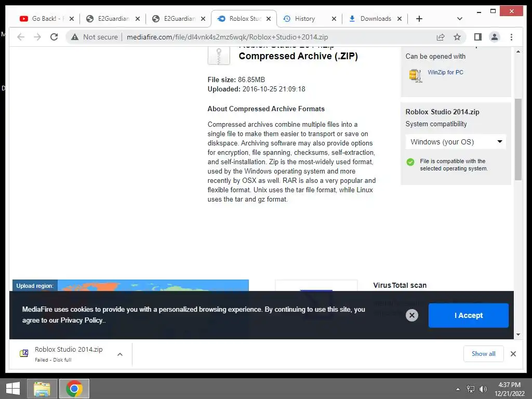532x399 pixels.
Task: Click the page vertical scrollbar thumb
Action: pos(518,139)
